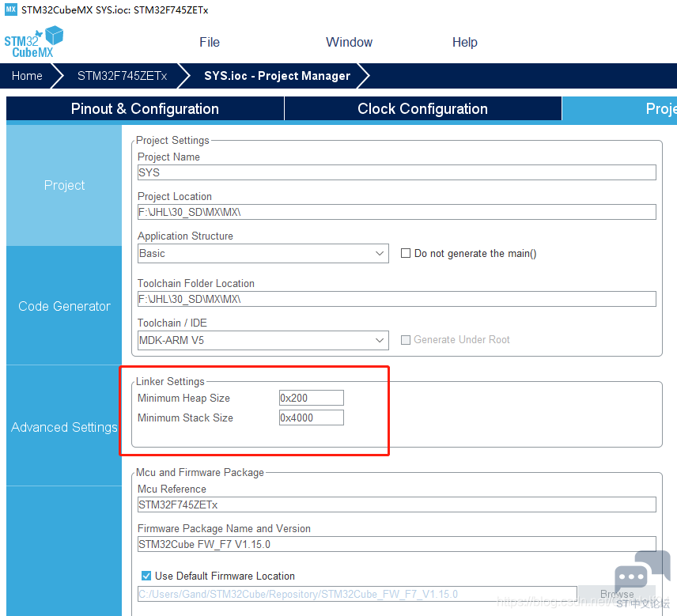Viewport: 677px width, 616px height.
Task: Toggle Generate Under Root checkbox
Action: (406, 340)
